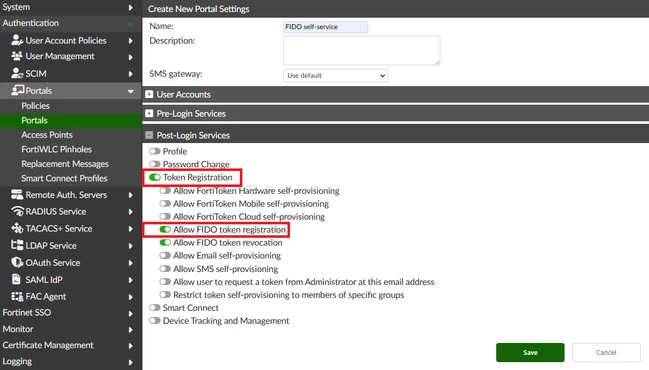Click the LDAP Service icon
Screen dimensions: 649x370
pos(17,245)
